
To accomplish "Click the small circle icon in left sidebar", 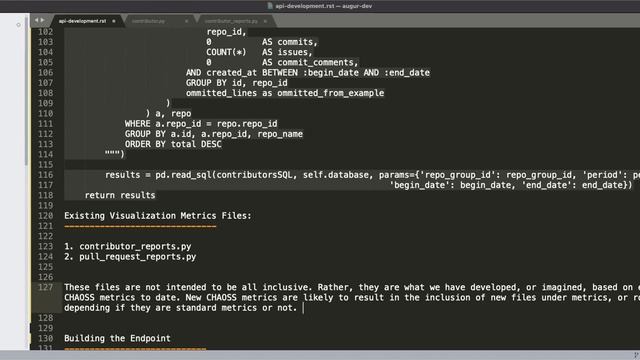I will (x=18, y=25).
